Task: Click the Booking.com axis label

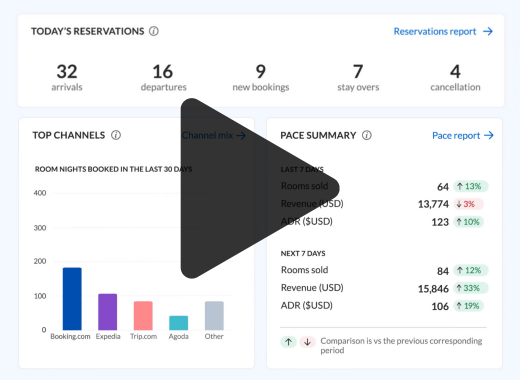Action: pyautogui.click(x=70, y=336)
